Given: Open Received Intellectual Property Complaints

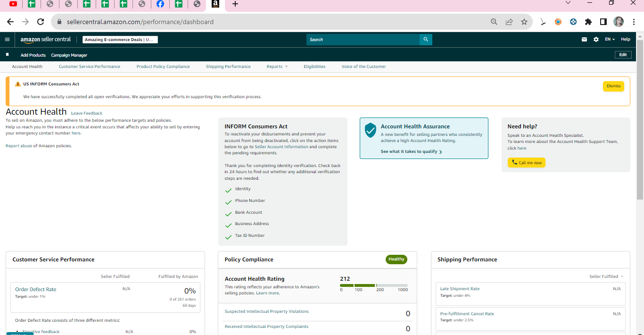Looking at the screenshot, I should tap(266, 327).
